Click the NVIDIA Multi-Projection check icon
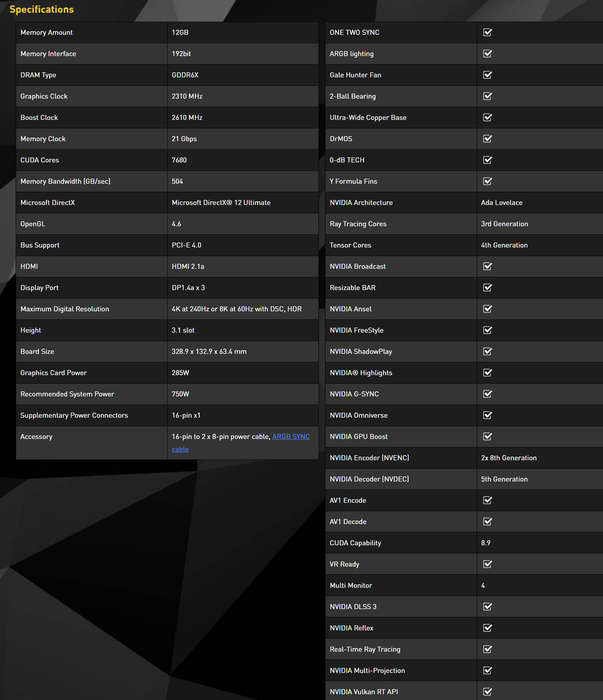Viewport: 603px width, 700px height. (x=487, y=671)
